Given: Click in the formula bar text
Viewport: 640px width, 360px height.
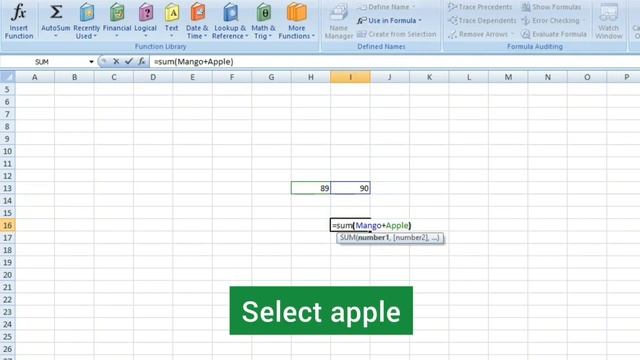Looking at the screenshot, I should coord(193,62).
